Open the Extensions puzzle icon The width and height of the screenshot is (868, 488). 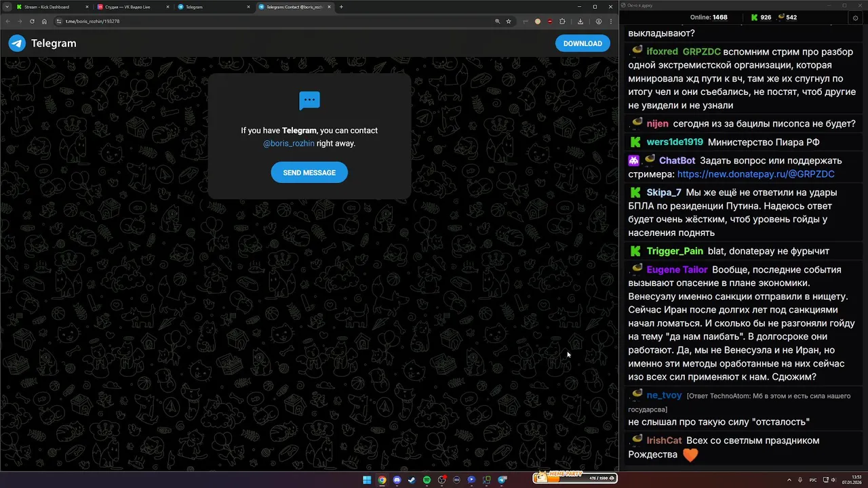tap(562, 21)
